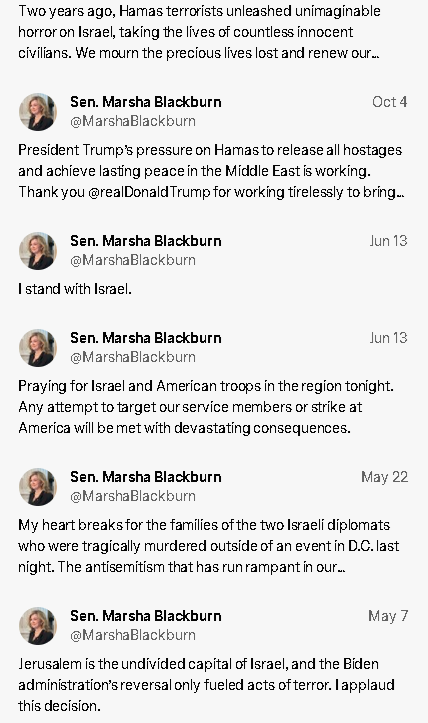Open the post about praying for American troops
428x723 pixels.
pos(206,407)
